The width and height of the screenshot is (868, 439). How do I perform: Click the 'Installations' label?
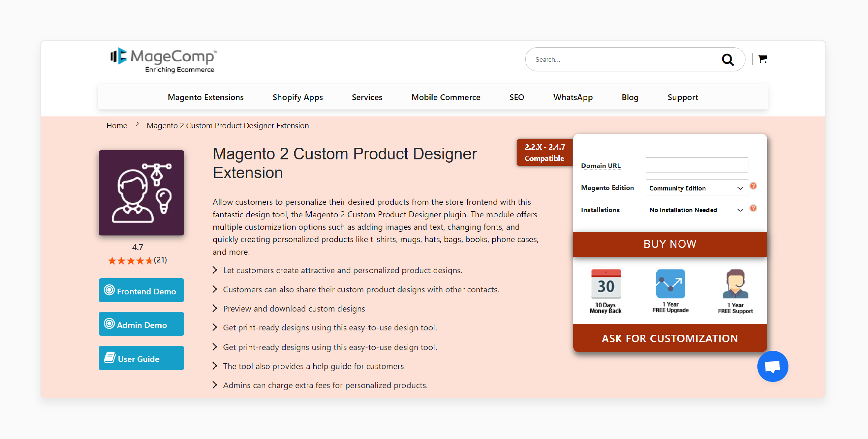coord(600,210)
